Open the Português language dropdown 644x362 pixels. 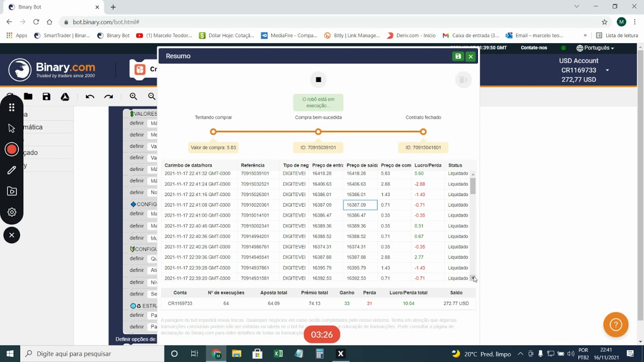pos(595,48)
